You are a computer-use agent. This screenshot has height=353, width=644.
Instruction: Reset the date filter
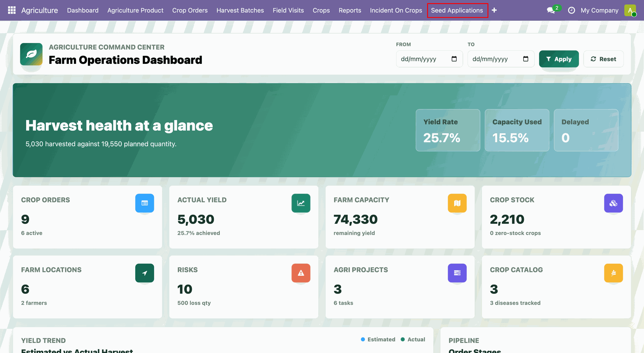(x=603, y=59)
